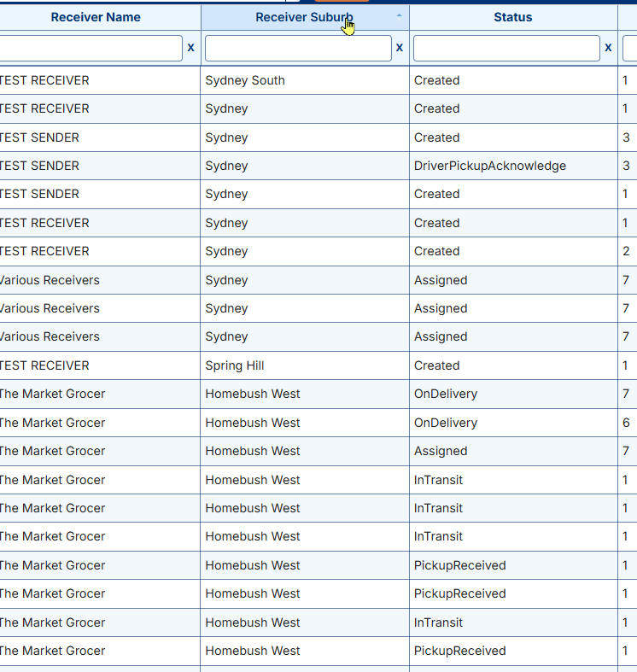Click Created status in the Spring Hill row

(436, 365)
